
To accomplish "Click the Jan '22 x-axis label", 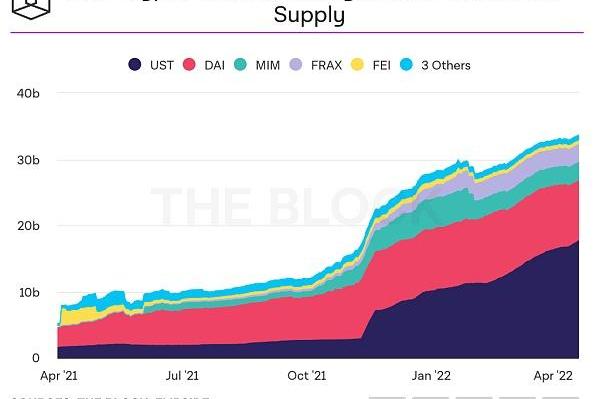I will tap(431, 376).
